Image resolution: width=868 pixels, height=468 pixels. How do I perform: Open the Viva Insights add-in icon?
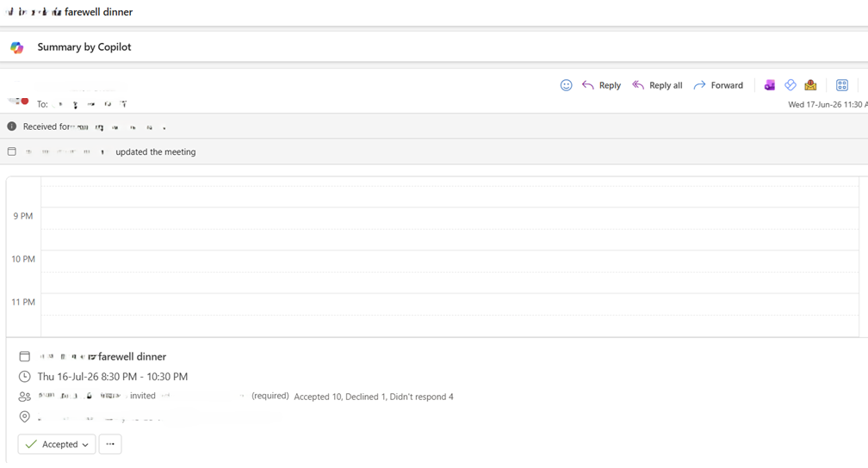790,84
